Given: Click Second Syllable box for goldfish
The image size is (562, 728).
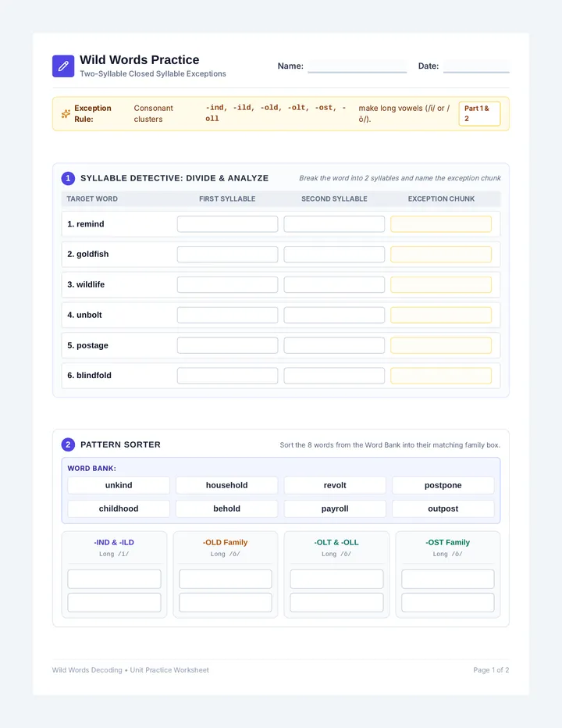Looking at the screenshot, I should click(x=334, y=255).
